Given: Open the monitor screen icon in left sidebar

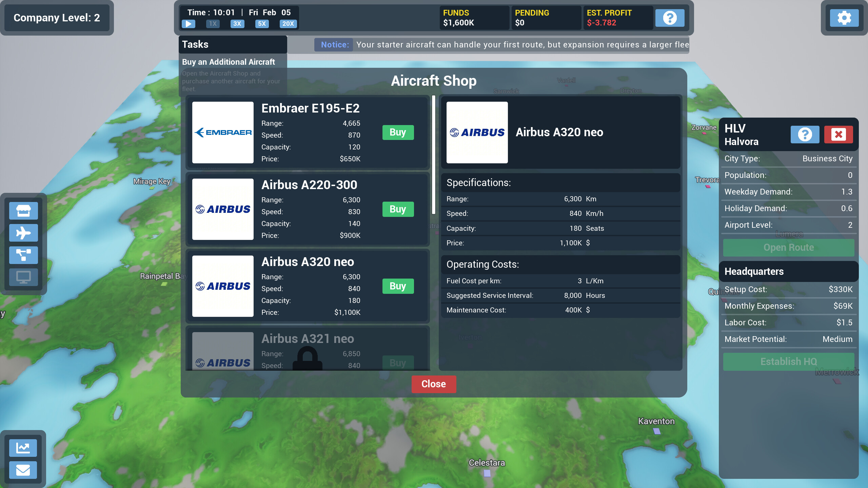Looking at the screenshot, I should point(23,277).
